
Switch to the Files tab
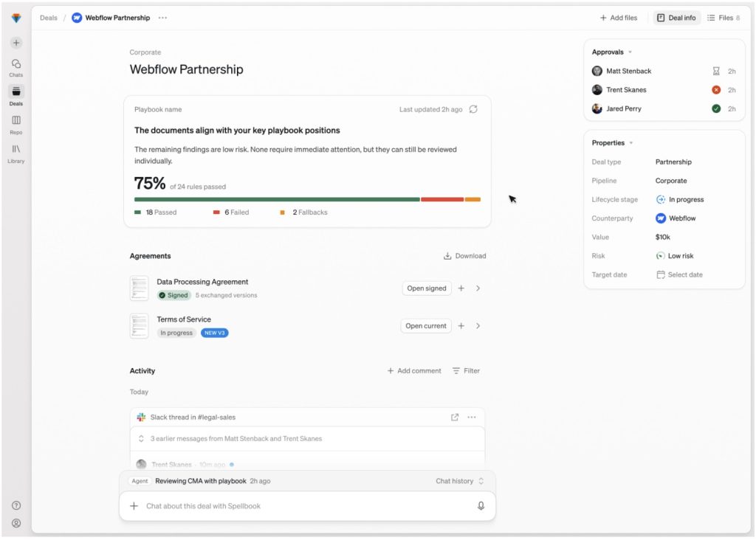pyautogui.click(x=724, y=18)
